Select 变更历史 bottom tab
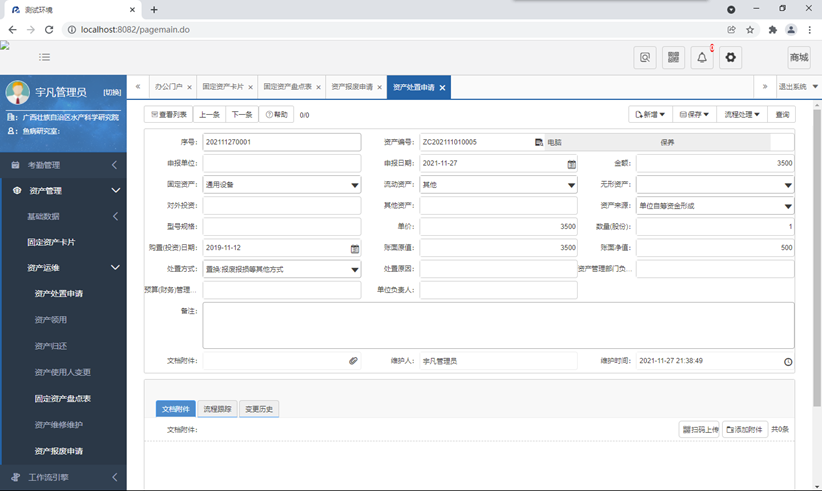 point(259,409)
